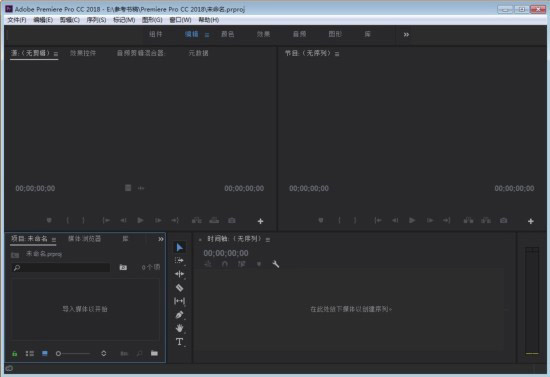
Task: Mark In point in Source monitor
Action: (67, 220)
